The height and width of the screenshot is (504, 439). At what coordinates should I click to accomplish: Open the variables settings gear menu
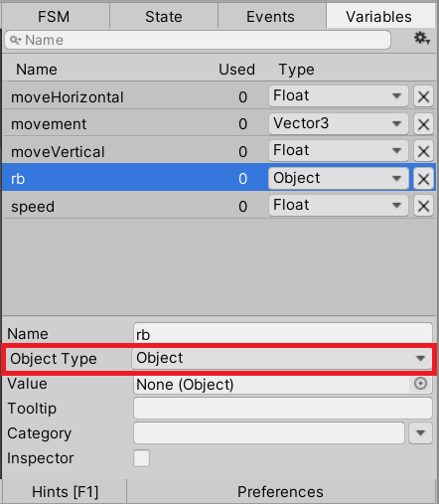tap(422, 39)
